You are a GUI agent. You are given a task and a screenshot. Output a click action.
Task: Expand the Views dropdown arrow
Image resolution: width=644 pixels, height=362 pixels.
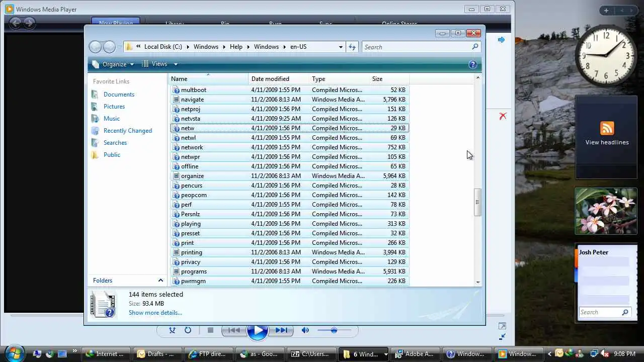176,64
